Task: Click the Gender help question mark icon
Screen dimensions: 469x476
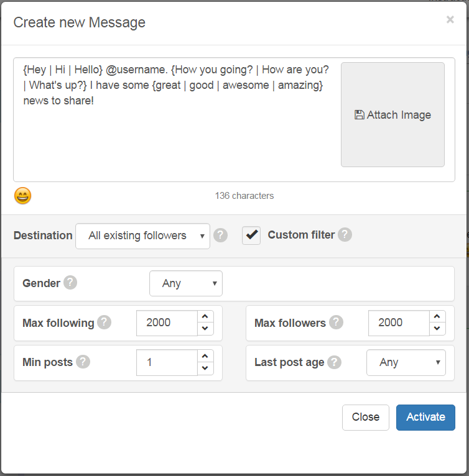Action: point(70,283)
